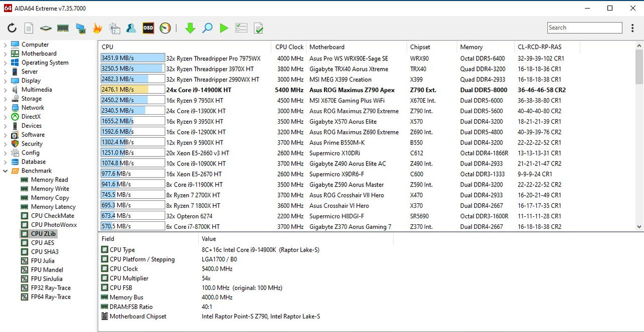The image size is (644, 332).
Task: Open the Memory Write benchmark
Action: coord(50,189)
